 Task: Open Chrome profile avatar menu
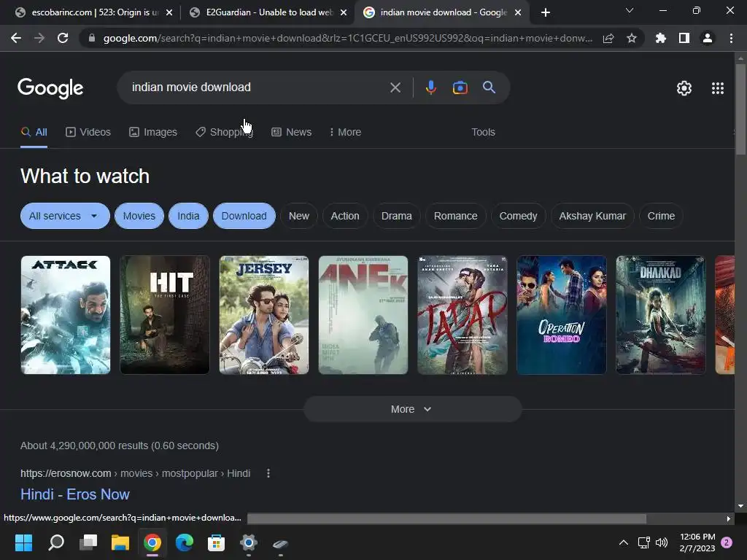pyautogui.click(x=708, y=38)
